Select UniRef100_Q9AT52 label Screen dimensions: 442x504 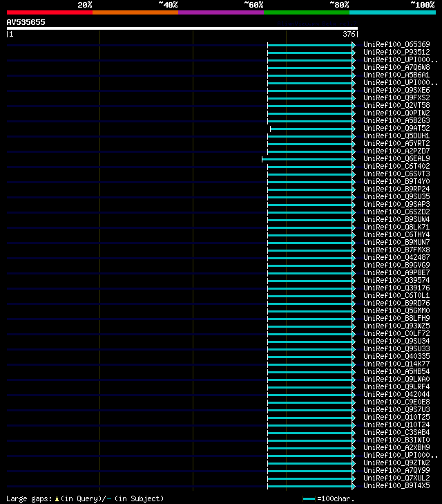coord(396,129)
